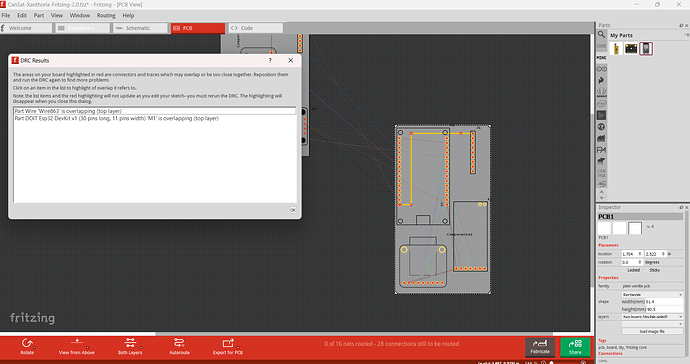Viewport: 690px width, 364px height.
Task: Select the CORE parts bin
Action: 601,46
